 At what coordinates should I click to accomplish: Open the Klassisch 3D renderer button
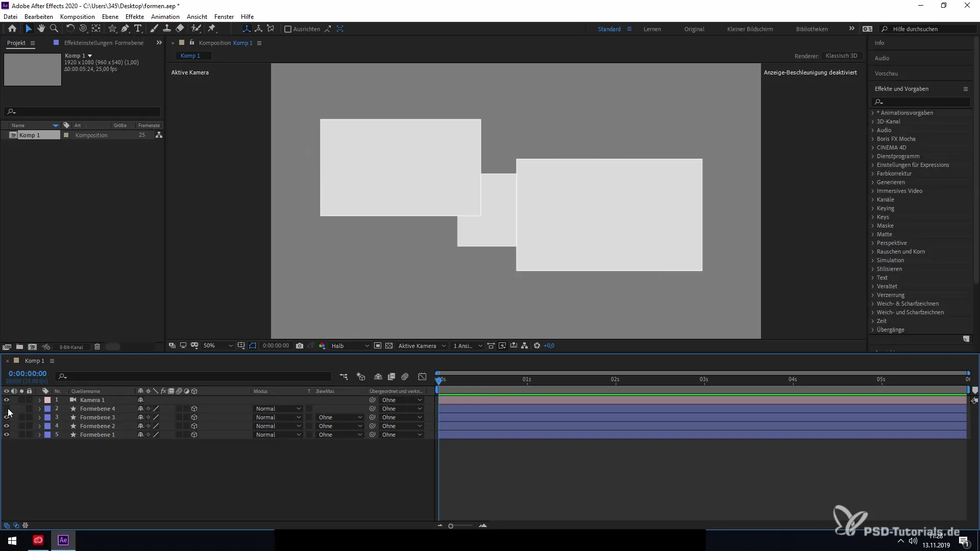[842, 56]
